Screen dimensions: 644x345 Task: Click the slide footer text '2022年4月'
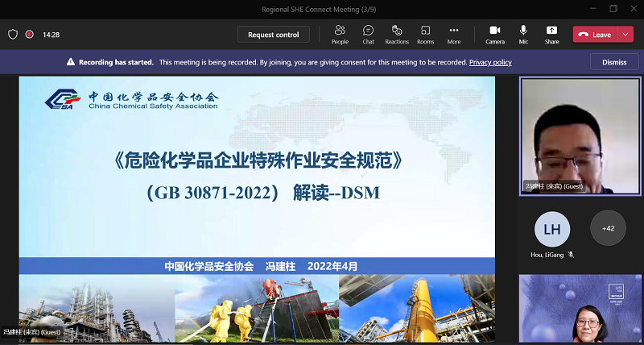click(x=332, y=266)
